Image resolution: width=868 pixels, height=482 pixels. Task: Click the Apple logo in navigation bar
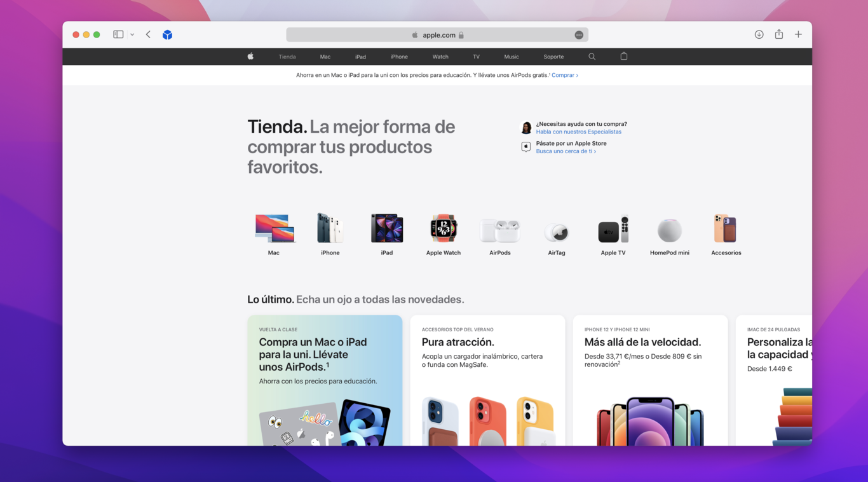click(250, 57)
